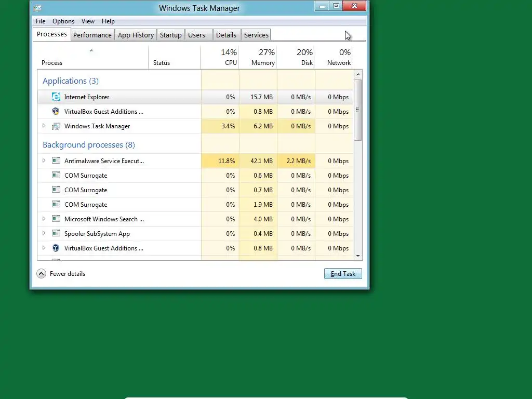
Task: Switch to the Performance tab
Action: 92,35
